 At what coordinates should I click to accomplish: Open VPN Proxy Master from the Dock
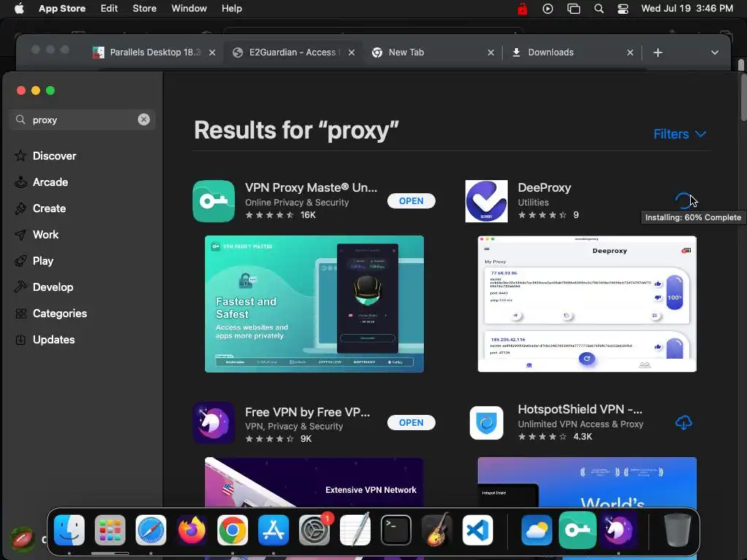pyautogui.click(x=578, y=530)
